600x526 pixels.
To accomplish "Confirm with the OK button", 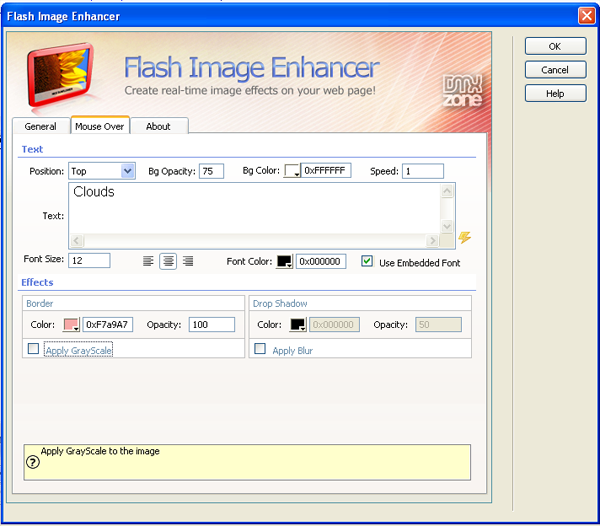I will [555, 46].
